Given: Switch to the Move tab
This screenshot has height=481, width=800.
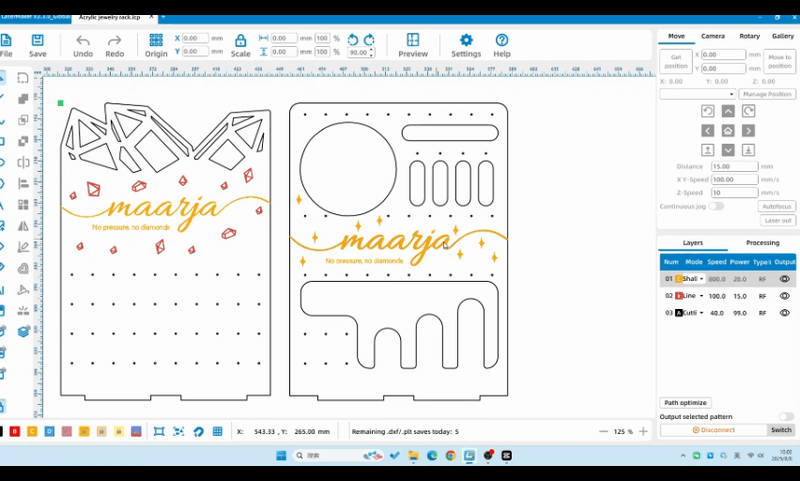Looking at the screenshot, I should [676, 36].
